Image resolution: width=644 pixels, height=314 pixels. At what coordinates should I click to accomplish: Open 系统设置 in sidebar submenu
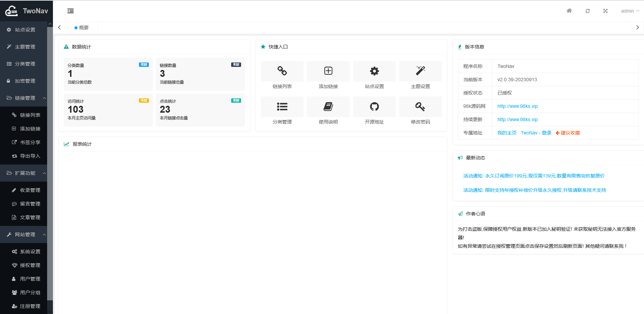pos(24,252)
